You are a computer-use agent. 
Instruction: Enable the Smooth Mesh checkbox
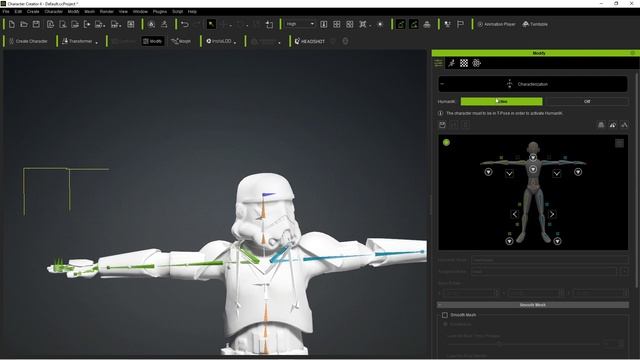pos(445,315)
